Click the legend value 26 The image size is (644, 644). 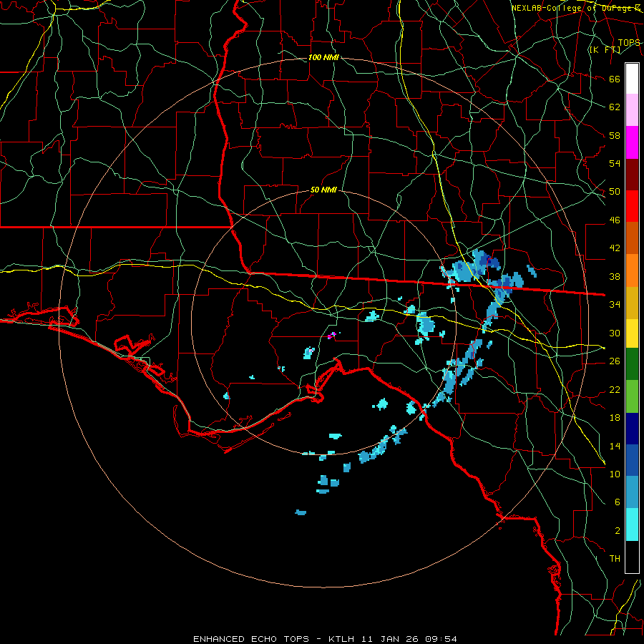(x=615, y=361)
